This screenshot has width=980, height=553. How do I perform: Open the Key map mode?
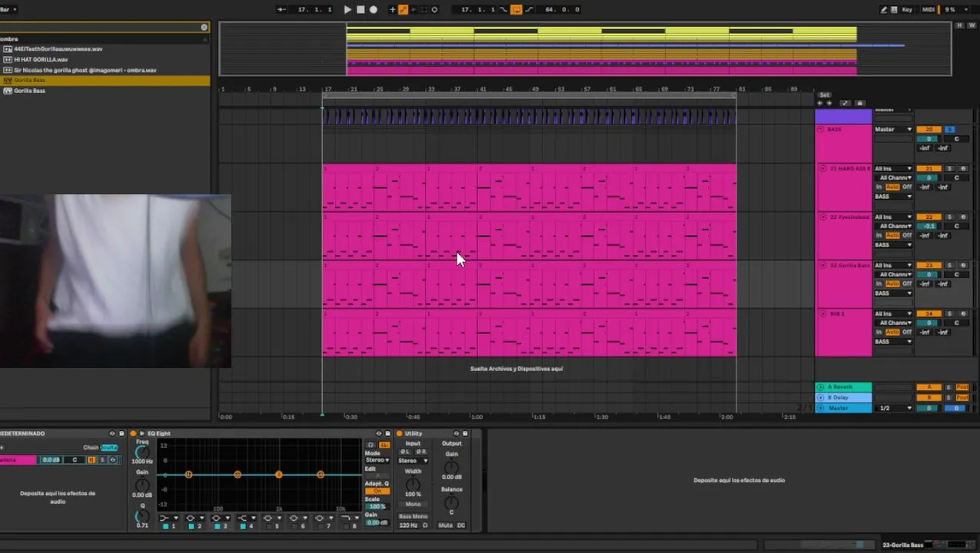pyautogui.click(x=907, y=9)
